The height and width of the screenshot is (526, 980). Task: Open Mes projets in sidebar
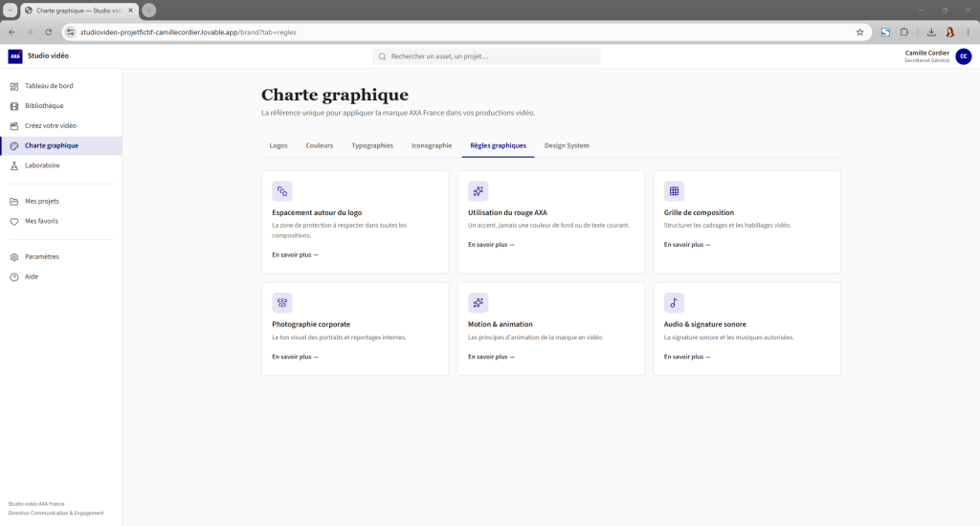(61, 202)
